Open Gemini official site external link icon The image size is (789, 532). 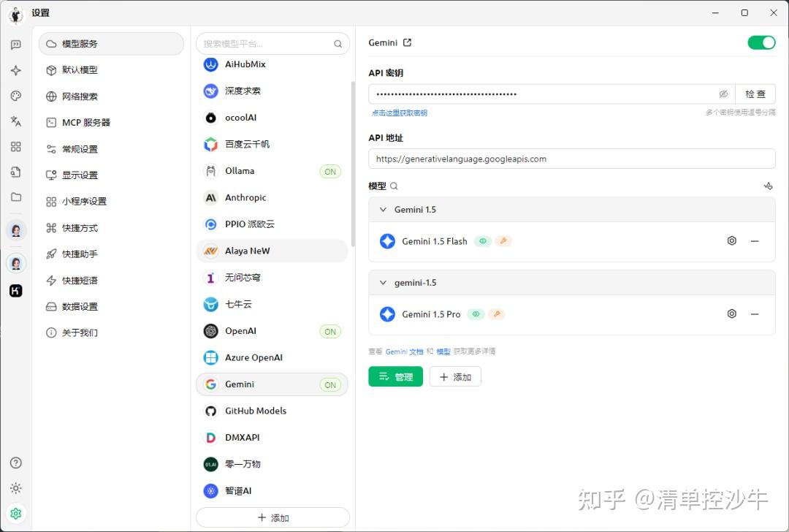[407, 43]
